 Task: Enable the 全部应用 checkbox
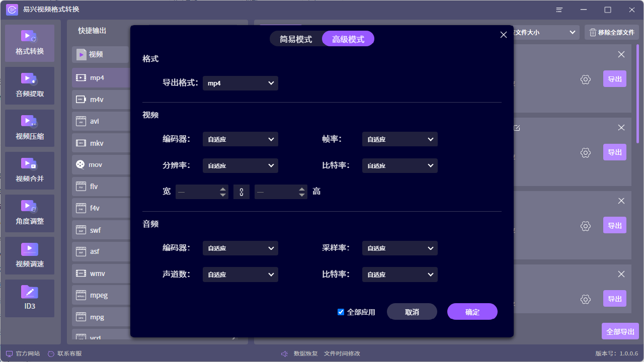point(341,312)
